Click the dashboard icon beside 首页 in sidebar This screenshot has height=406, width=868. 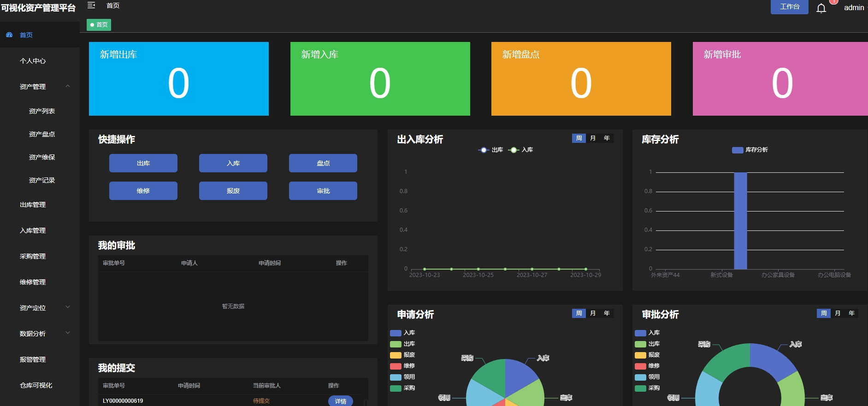pyautogui.click(x=9, y=35)
